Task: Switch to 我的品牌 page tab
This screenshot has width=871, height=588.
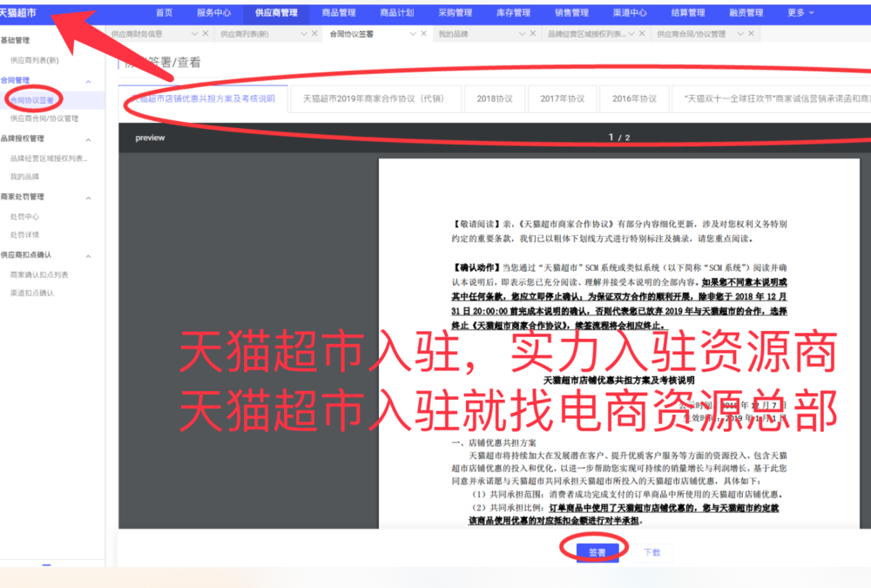Action: coord(453,34)
